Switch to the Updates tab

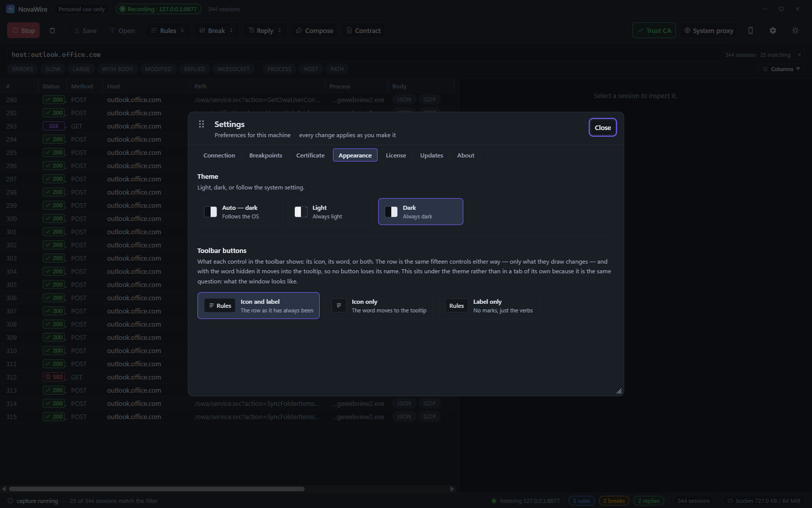(x=431, y=155)
